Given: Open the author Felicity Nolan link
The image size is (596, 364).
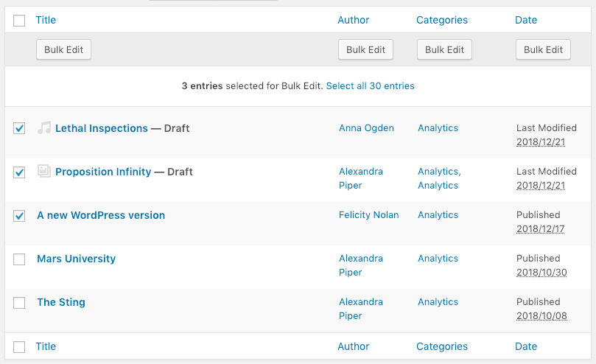Looking at the screenshot, I should (x=368, y=215).
